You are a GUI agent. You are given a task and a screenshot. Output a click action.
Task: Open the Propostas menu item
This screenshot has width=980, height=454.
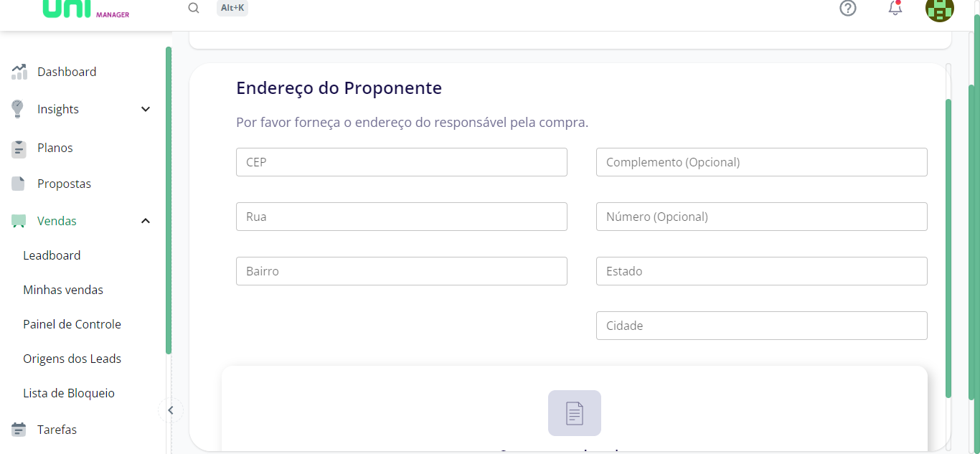[64, 184]
